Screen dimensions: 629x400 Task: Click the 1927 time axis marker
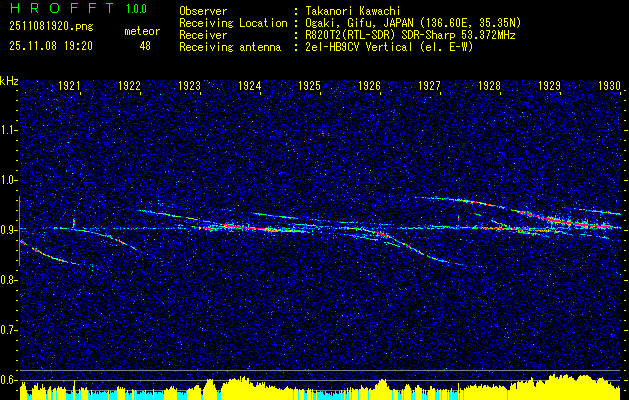tap(430, 85)
